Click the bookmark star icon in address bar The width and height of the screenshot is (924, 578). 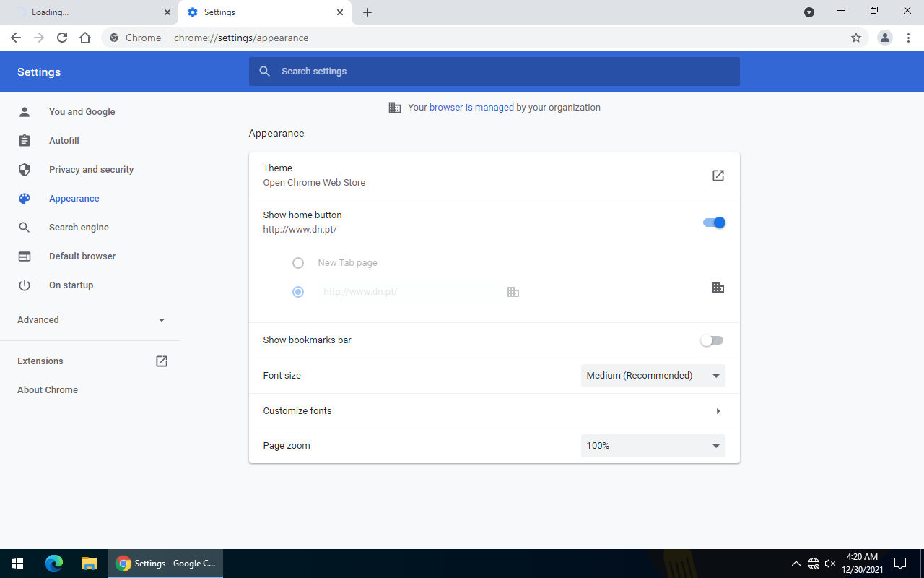click(856, 38)
